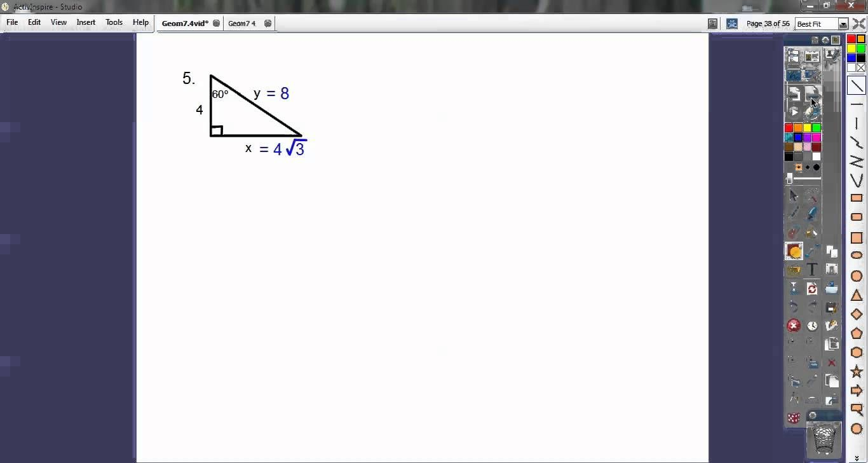
Task: Roll the Dice tool
Action: point(794,418)
